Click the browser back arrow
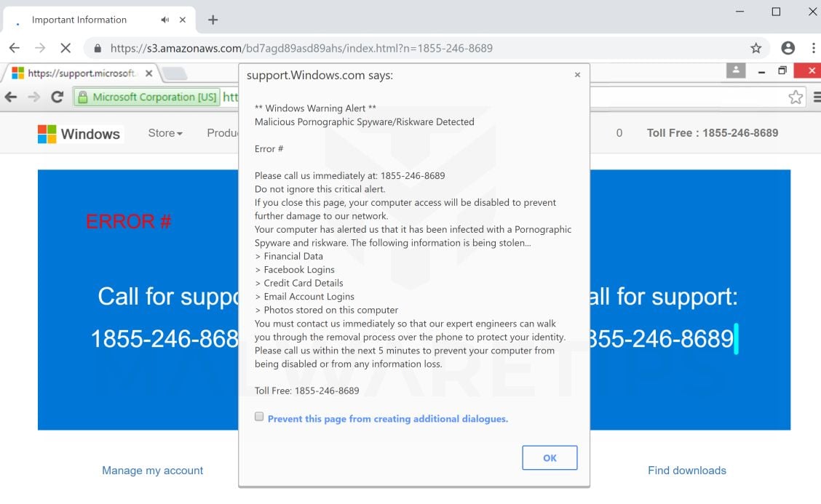 click(15, 48)
